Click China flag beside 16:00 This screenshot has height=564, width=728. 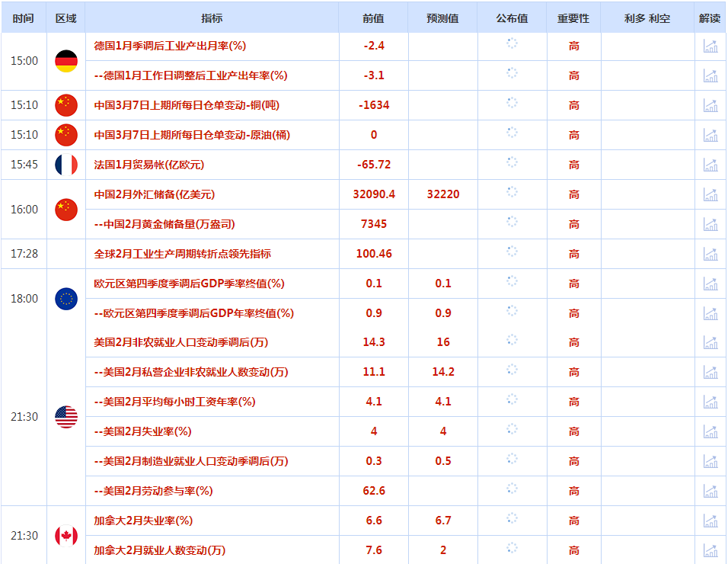click(x=66, y=210)
